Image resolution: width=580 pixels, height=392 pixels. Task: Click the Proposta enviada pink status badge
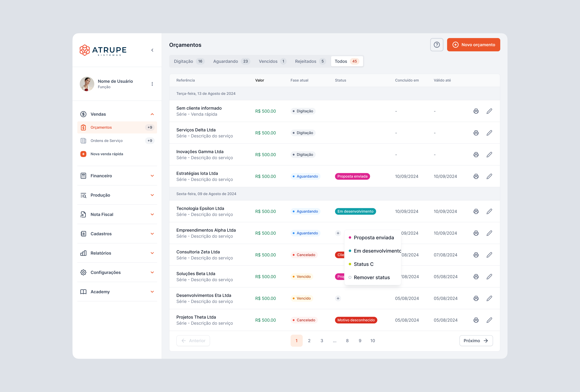click(x=352, y=176)
